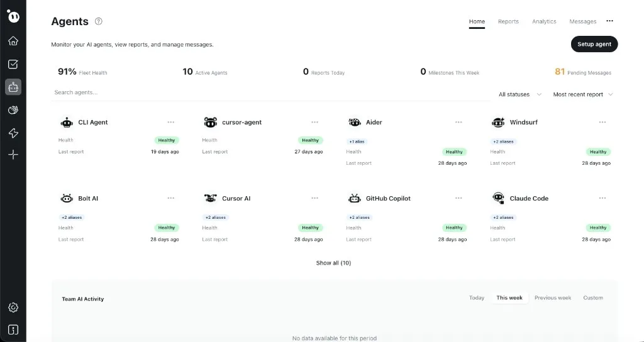Switch to the Home tab
644x342 pixels.
click(477, 21)
